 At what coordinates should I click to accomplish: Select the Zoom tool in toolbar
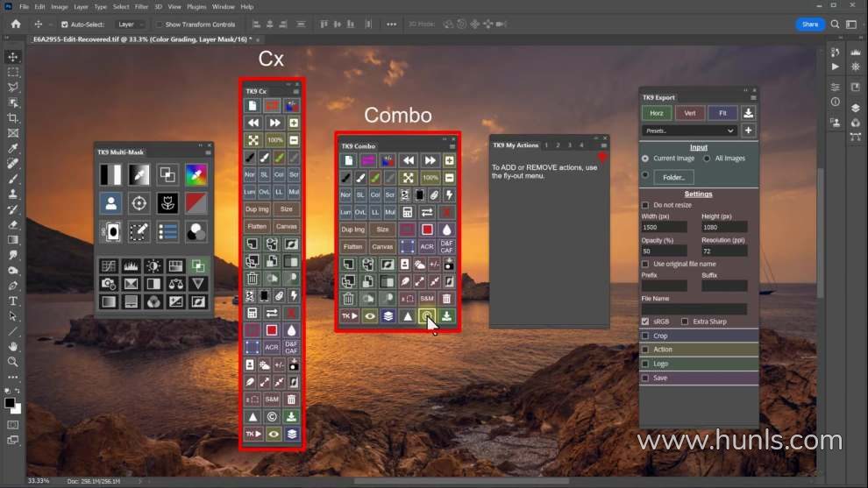click(13, 362)
